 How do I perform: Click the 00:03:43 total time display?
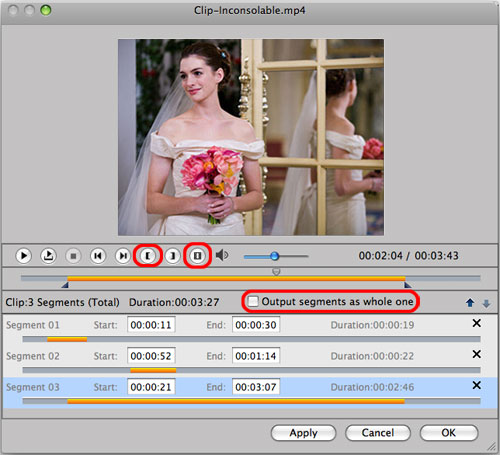pos(437,256)
